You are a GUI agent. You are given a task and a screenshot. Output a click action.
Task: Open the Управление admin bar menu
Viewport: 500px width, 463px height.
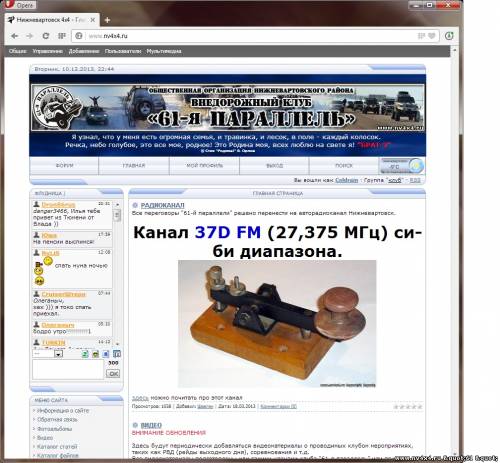47,51
